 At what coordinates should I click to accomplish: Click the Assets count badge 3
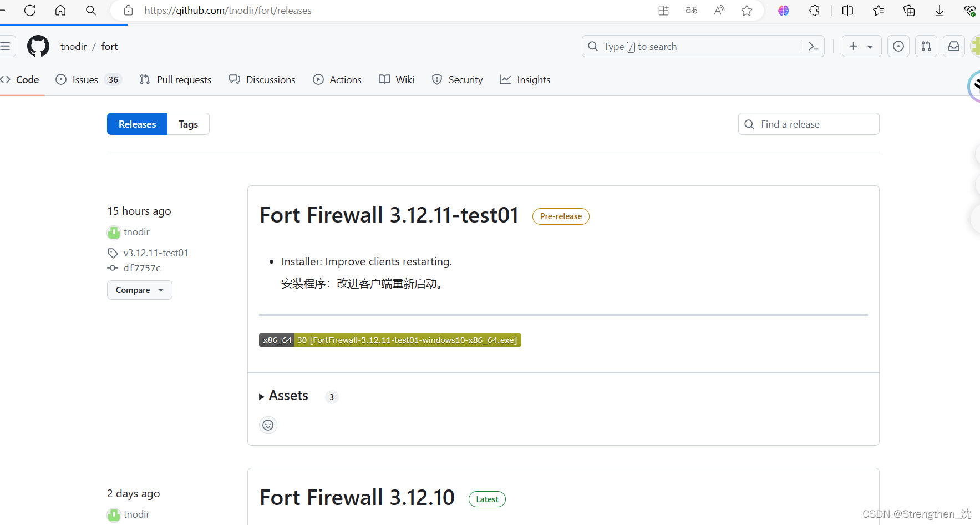coord(332,397)
